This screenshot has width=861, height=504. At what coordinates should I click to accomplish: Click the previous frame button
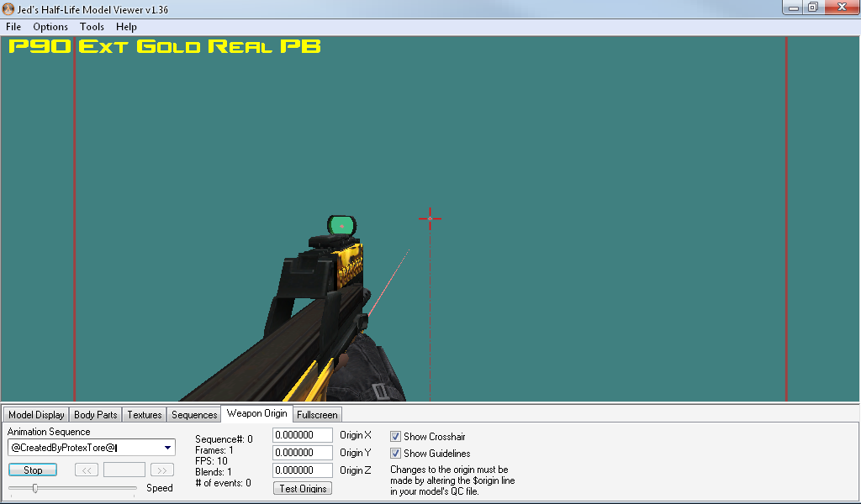[x=87, y=470]
